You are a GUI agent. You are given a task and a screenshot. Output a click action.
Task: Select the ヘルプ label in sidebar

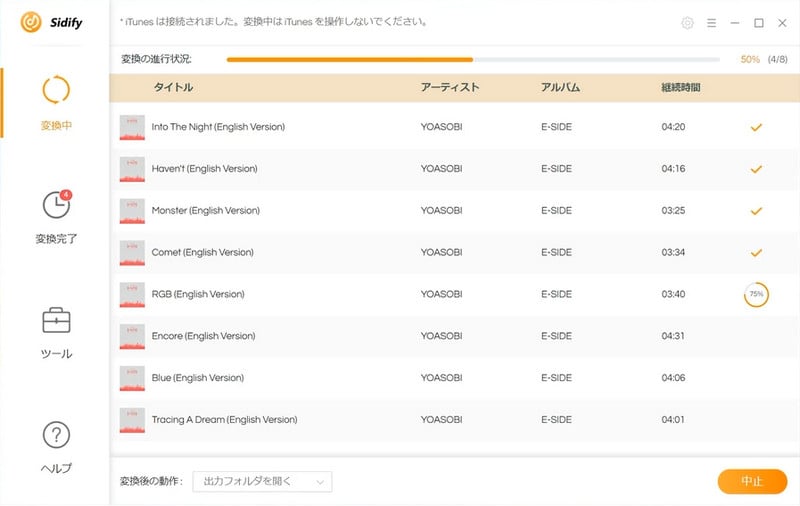[x=56, y=468]
